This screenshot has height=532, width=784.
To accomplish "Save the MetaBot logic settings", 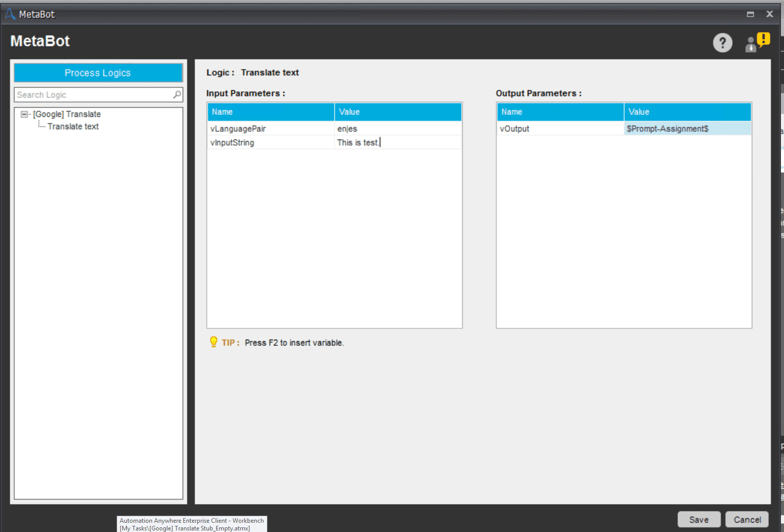I will click(x=699, y=520).
